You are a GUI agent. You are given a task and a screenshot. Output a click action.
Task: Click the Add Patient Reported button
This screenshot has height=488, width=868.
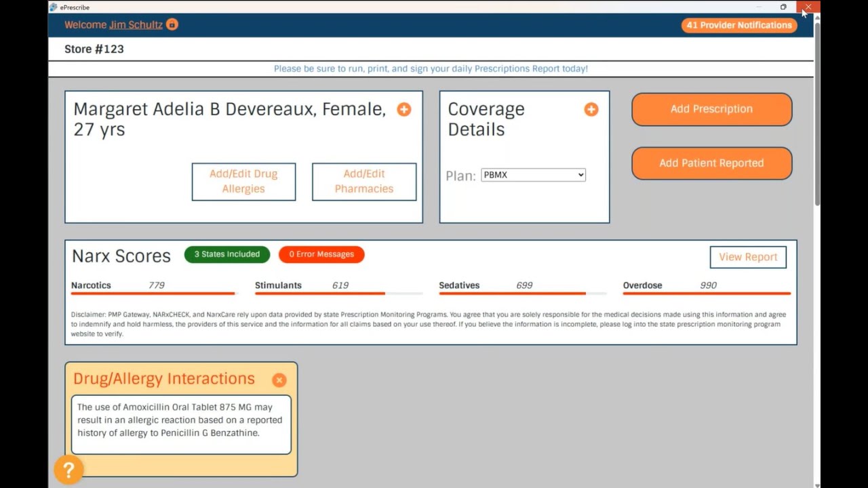(711, 163)
